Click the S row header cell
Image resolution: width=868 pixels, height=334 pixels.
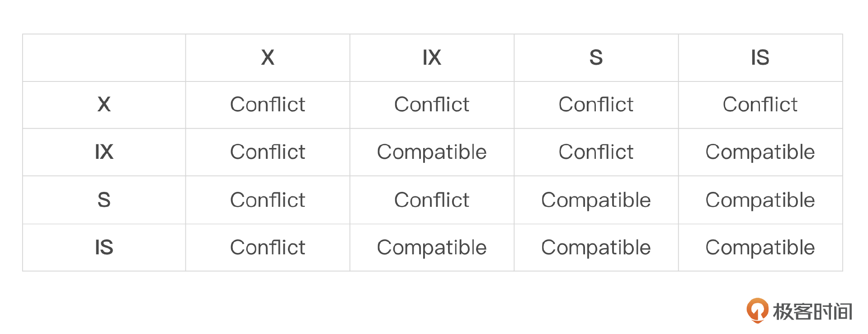(104, 200)
